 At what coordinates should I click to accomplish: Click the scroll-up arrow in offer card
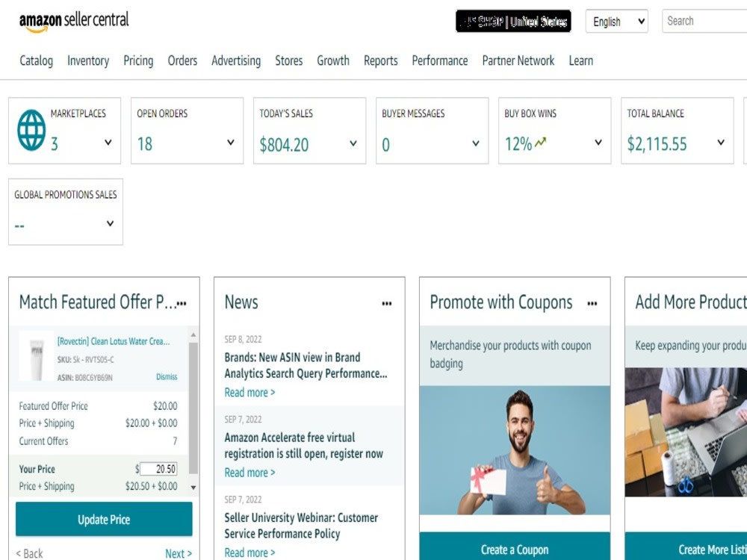[193, 335]
